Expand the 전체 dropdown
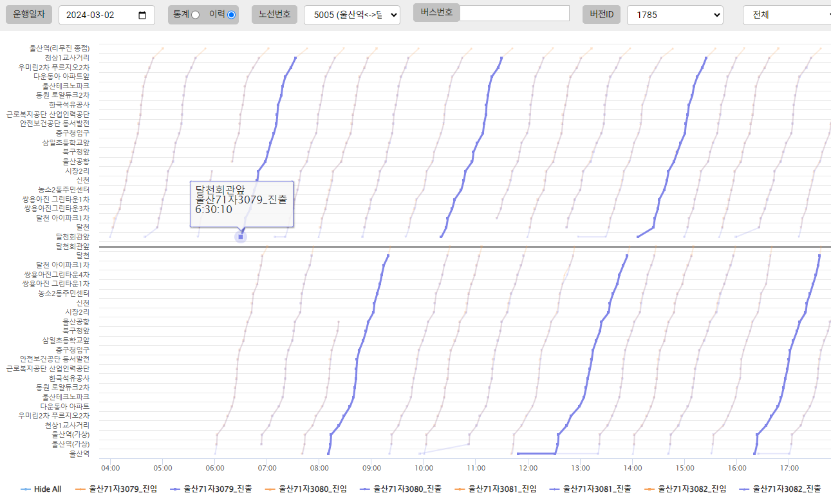Viewport: 831px width, 504px height. (786, 15)
